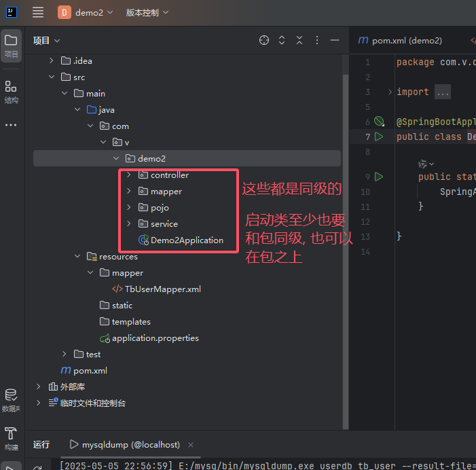Screen dimensions: 476x470
Task: Open the Build tool window
Action: pos(11,438)
